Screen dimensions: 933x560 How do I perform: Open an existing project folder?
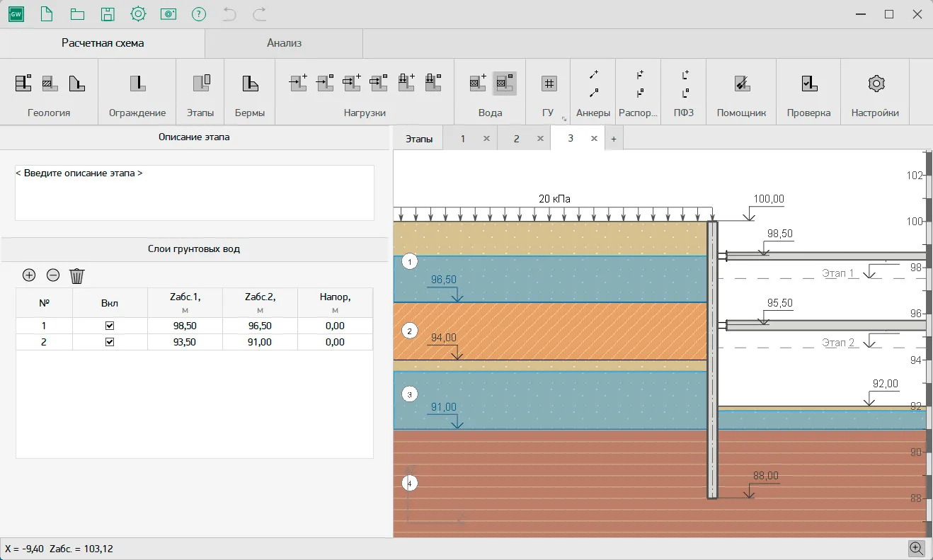point(77,14)
